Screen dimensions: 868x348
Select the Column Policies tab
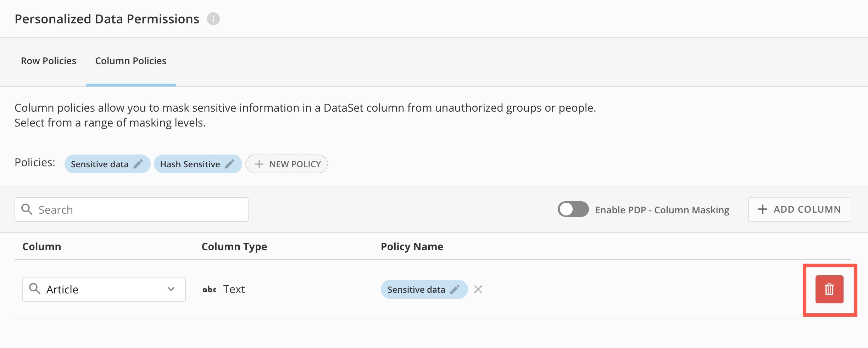pyautogui.click(x=130, y=61)
